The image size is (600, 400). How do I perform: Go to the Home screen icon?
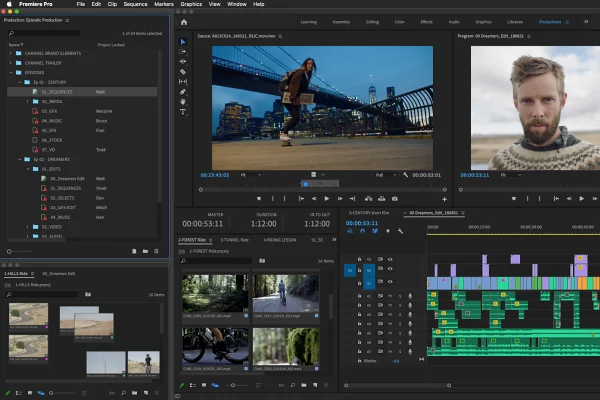[184, 22]
